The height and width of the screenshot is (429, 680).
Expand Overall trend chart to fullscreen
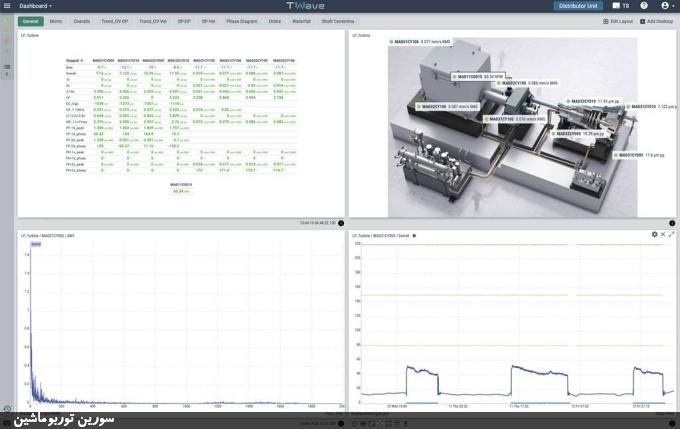click(672, 234)
